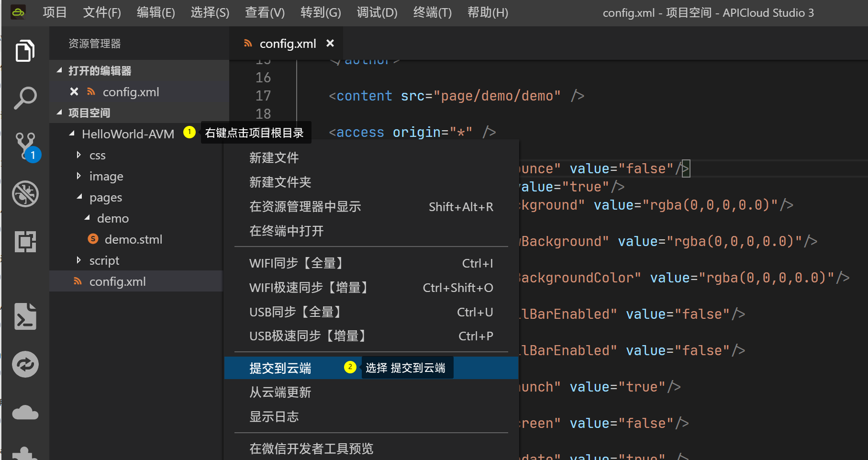
Task: Switch to the config.xml editor tab
Action: pos(287,44)
